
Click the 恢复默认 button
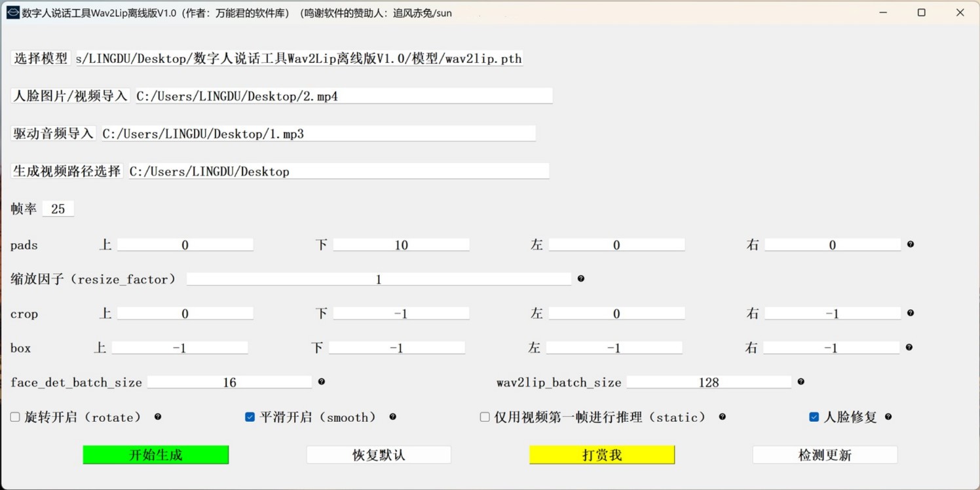point(379,455)
